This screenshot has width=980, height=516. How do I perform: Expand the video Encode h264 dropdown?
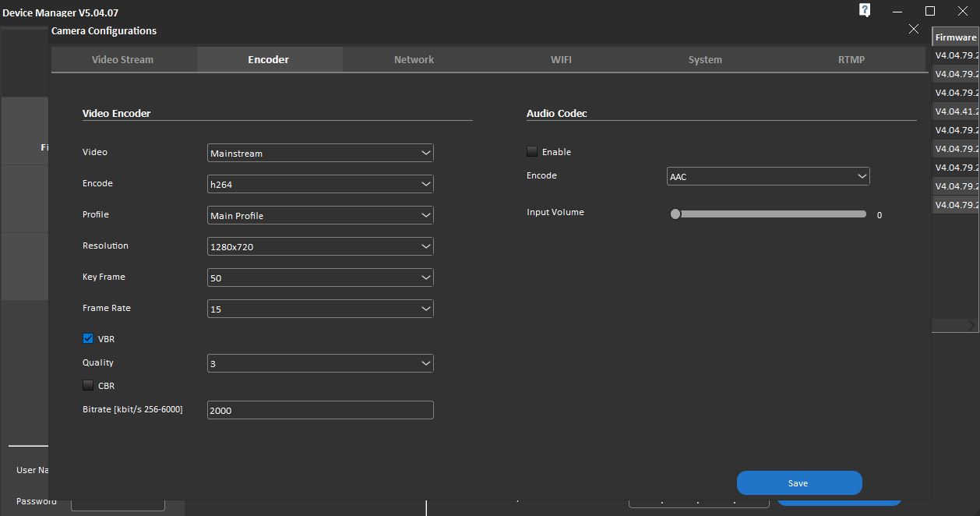click(320, 184)
